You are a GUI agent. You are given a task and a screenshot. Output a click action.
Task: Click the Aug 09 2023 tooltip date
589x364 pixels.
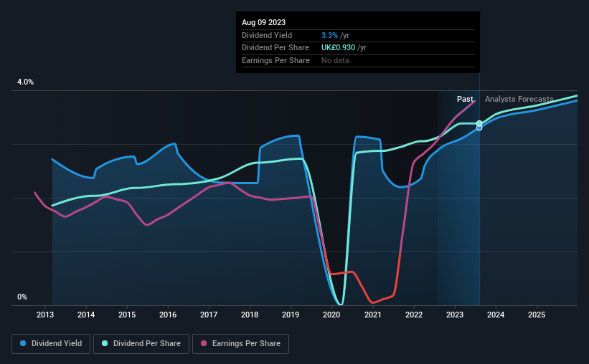pyautogui.click(x=264, y=22)
